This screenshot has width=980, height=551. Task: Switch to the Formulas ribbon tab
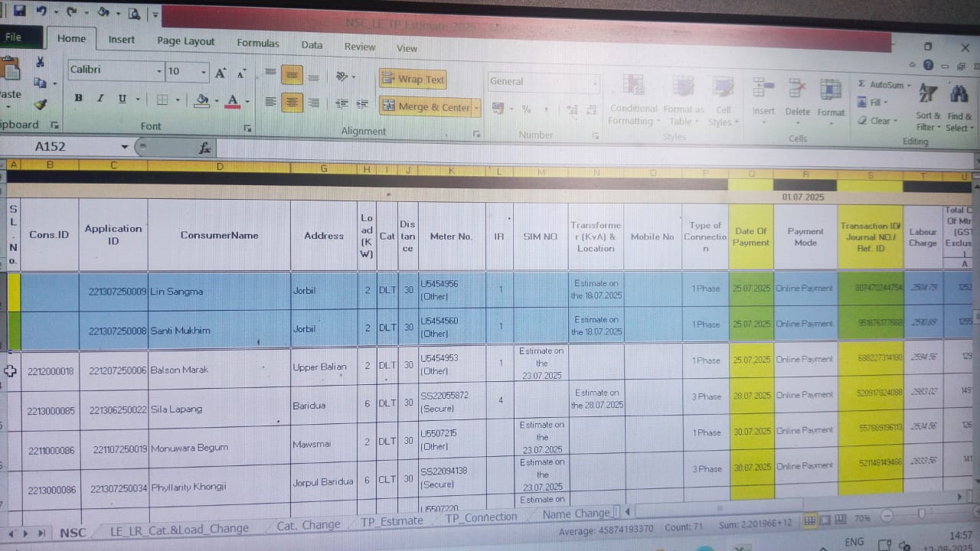[258, 44]
